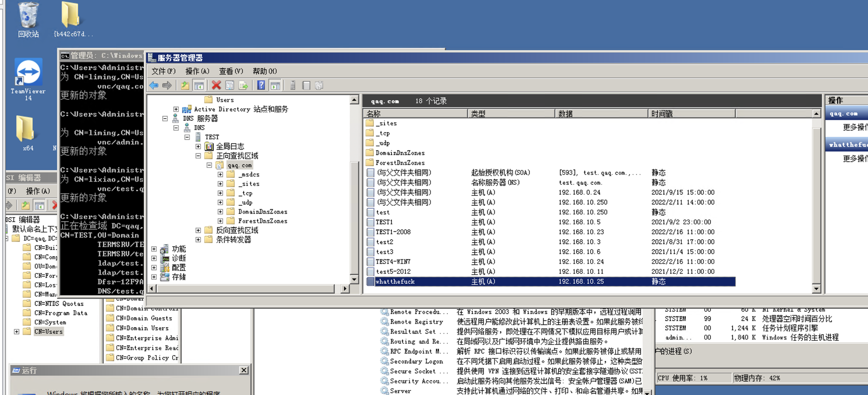This screenshot has width=868, height=395.
Task: Expand the 条件转发器 tree node
Action: (x=198, y=239)
